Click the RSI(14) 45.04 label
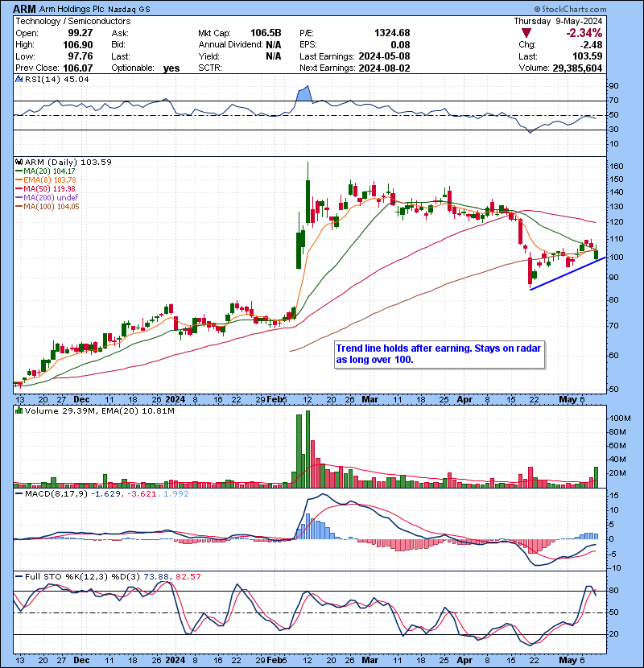The height and width of the screenshot is (668, 644). pyautogui.click(x=56, y=79)
